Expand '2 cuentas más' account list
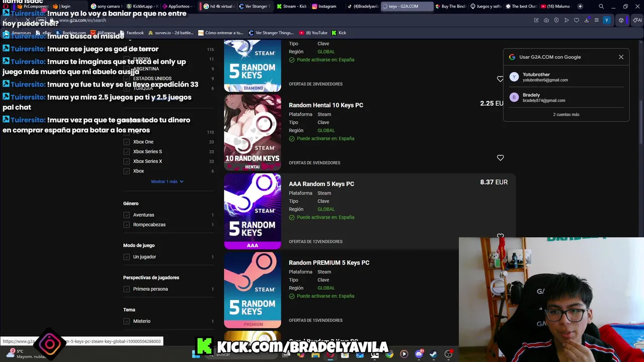644x362 pixels. coord(566,114)
